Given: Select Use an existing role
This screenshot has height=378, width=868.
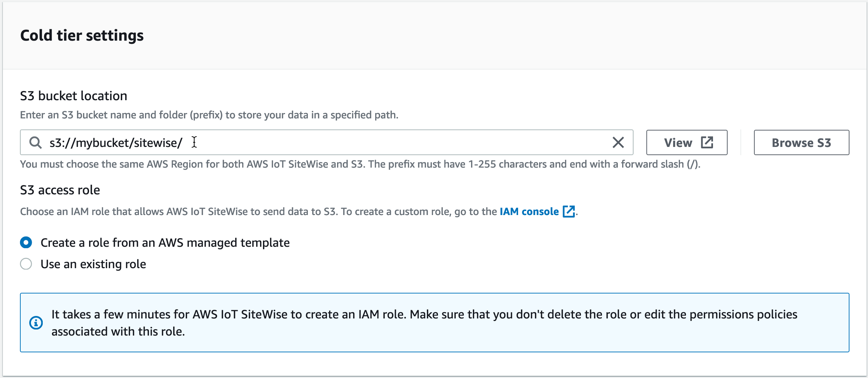Looking at the screenshot, I should point(26,264).
